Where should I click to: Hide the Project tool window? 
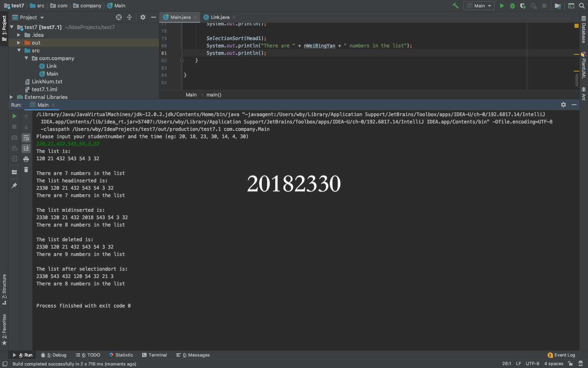154,17
